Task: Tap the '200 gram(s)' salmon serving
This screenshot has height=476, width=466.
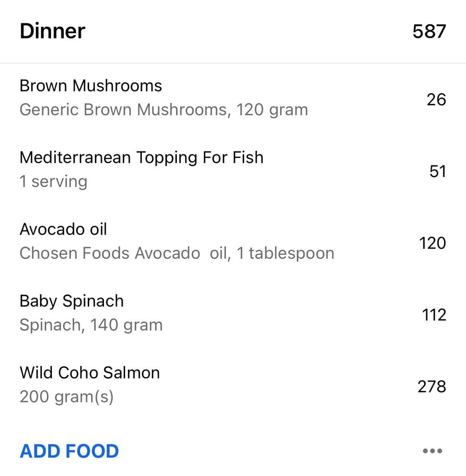Action: (66, 397)
